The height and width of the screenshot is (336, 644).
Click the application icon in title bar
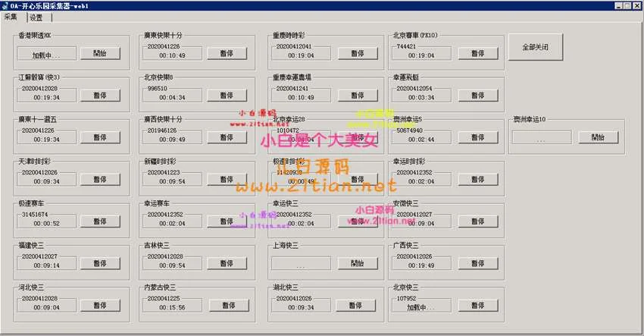click(6, 6)
